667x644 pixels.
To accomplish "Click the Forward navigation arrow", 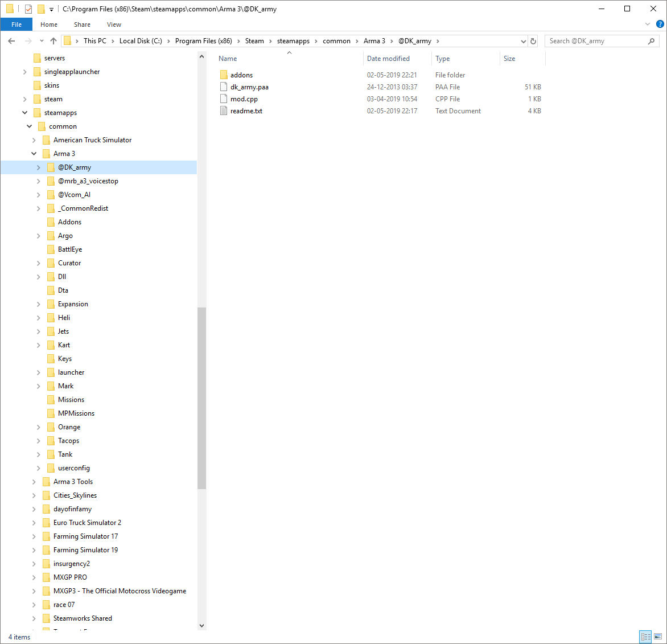I will pos(28,41).
